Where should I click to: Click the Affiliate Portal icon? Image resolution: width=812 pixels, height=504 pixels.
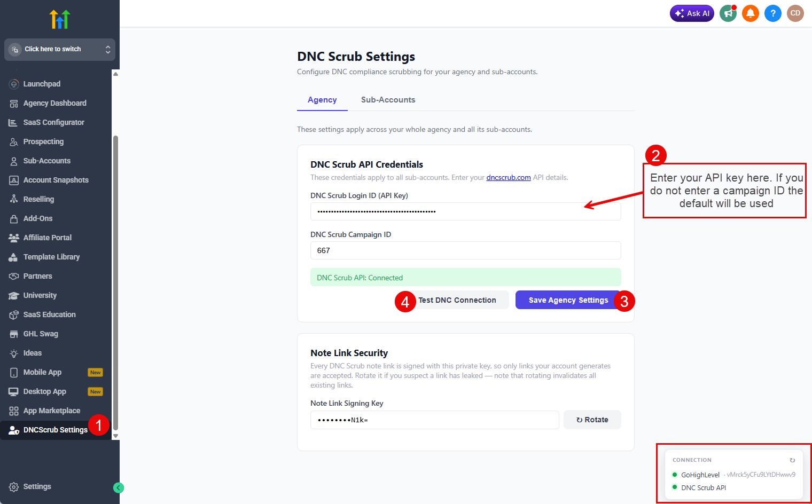[x=14, y=238]
